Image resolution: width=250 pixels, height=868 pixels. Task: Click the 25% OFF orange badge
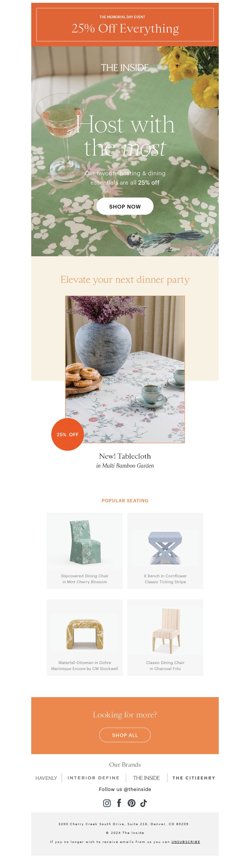click(x=67, y=434)
